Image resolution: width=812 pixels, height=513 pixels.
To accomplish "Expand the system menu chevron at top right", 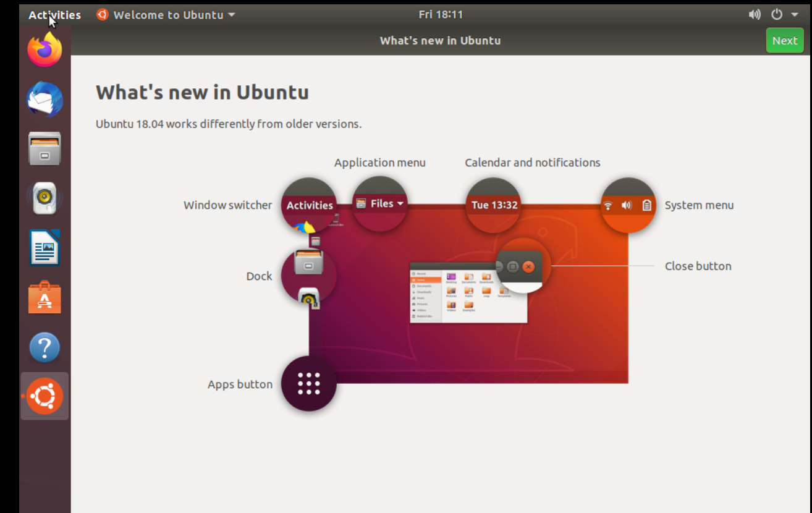I will pos(795,14).
